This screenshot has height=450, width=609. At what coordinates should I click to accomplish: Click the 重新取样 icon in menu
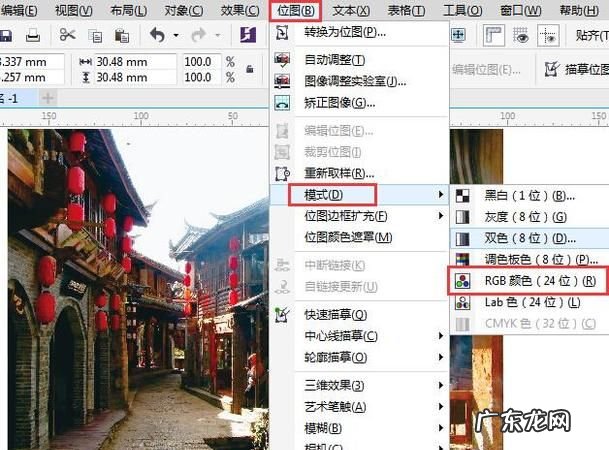click(282, 173)
